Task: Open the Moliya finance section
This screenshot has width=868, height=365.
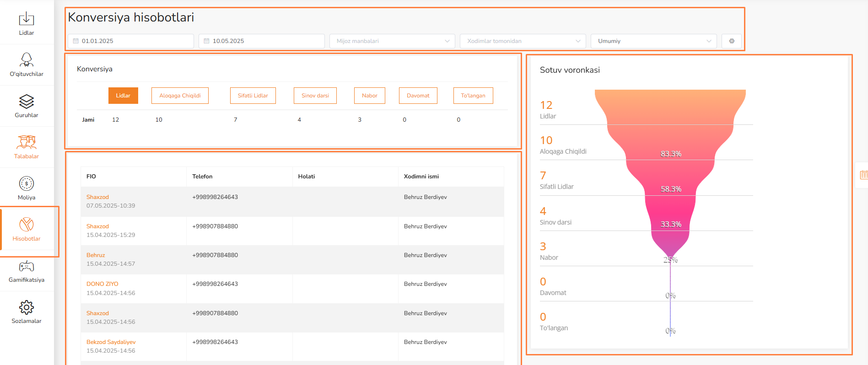Action: tap(27, 184)
